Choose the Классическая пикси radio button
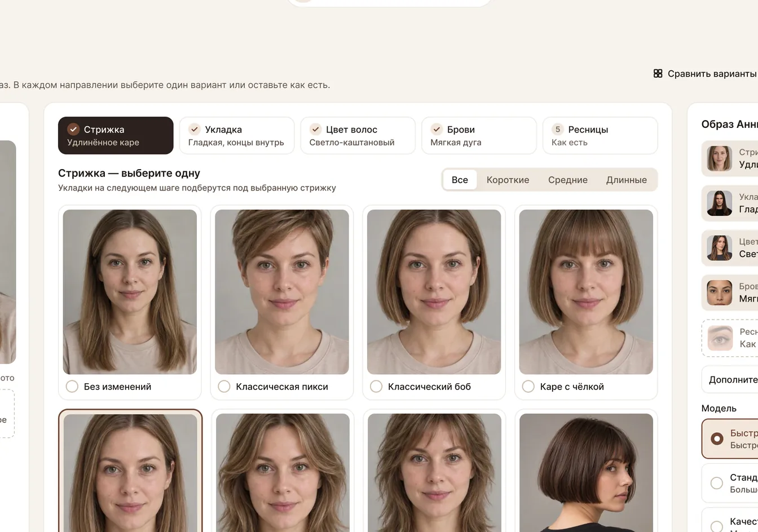This screenshot has width=758, height=532. 224,387
